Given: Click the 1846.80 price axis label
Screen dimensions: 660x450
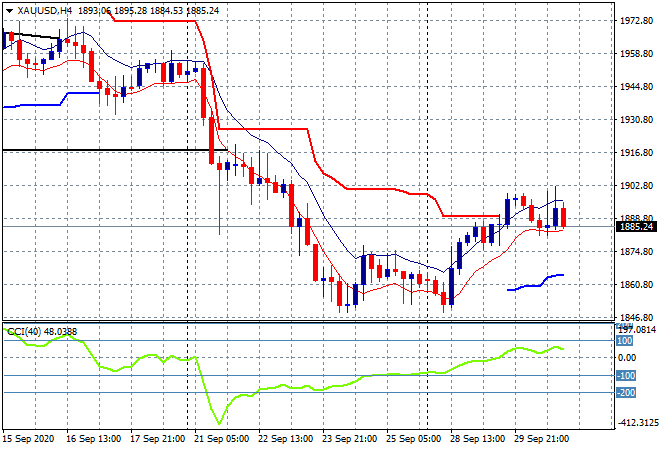Looking at the screenshot, I should 636,317.
